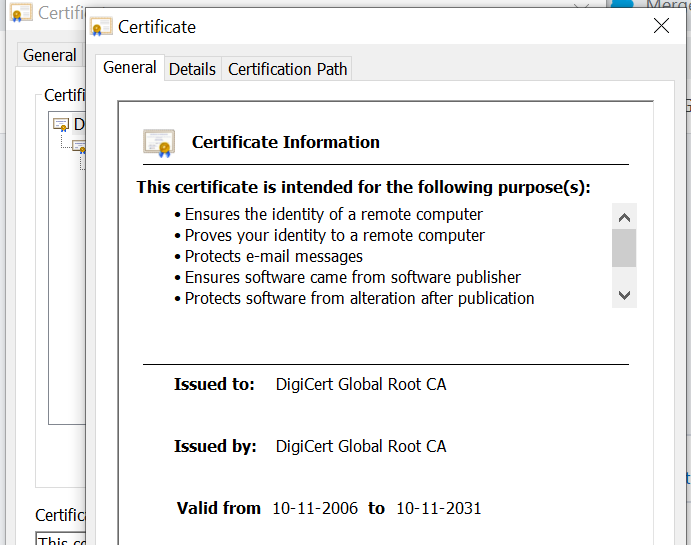Click the background Certificate window title icon
The image size is (691, 545).
(x=21, y=13)
